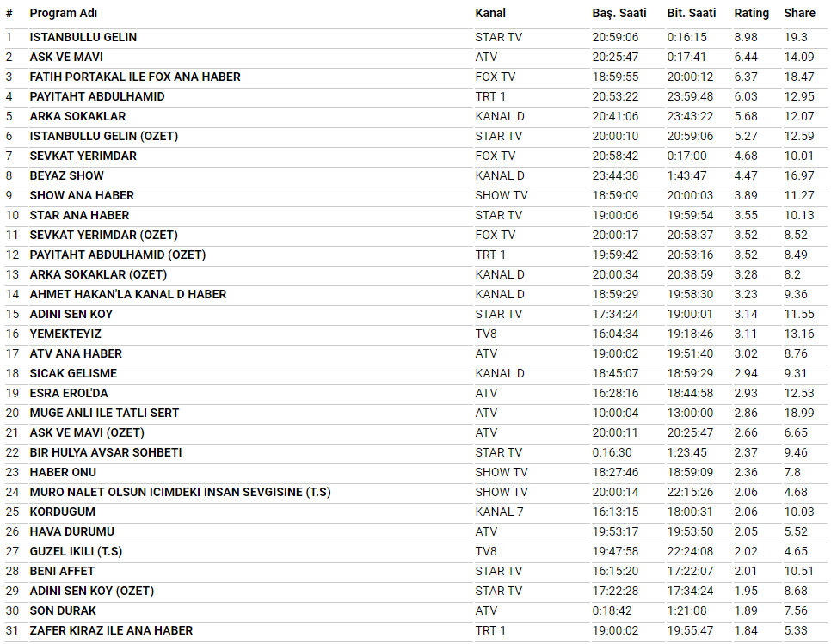
Task: Sort by the Rating column header
Action: [x=751, y=13]
